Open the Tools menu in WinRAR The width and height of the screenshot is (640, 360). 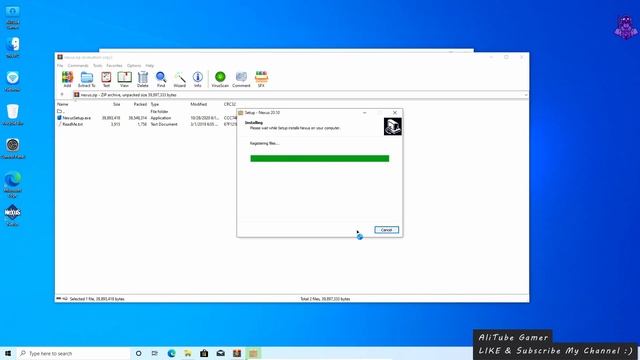pos(98,65)
